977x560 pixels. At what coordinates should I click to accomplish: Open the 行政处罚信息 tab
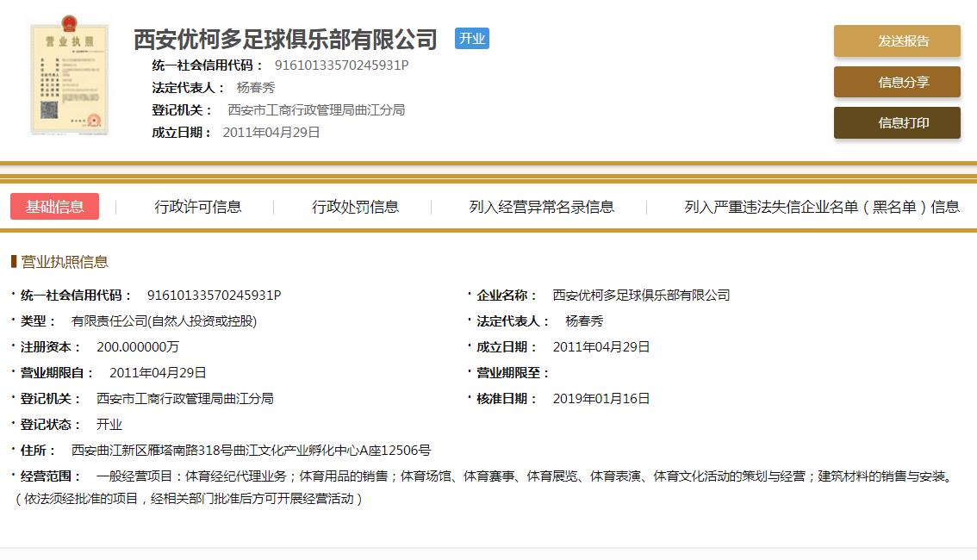tap(358, 207)
